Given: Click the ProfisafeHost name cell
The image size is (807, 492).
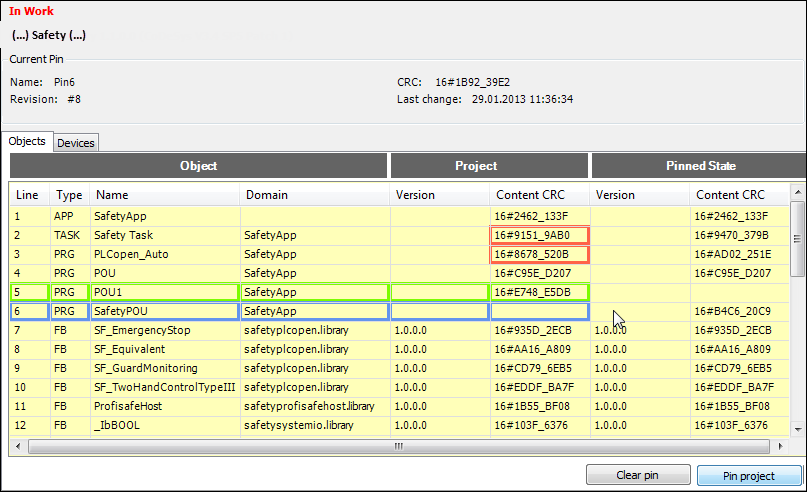Looking at the screenshot, I should click(165, 406).
